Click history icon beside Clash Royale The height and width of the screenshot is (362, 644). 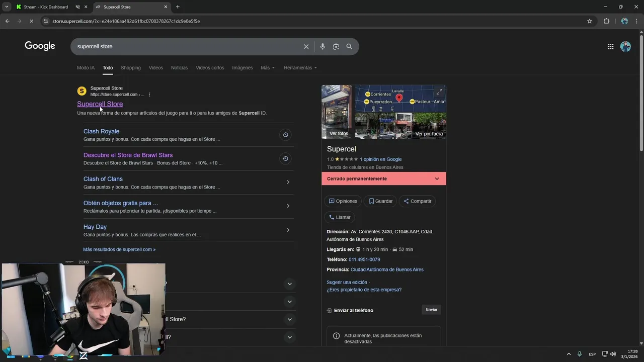pos(285,135)
